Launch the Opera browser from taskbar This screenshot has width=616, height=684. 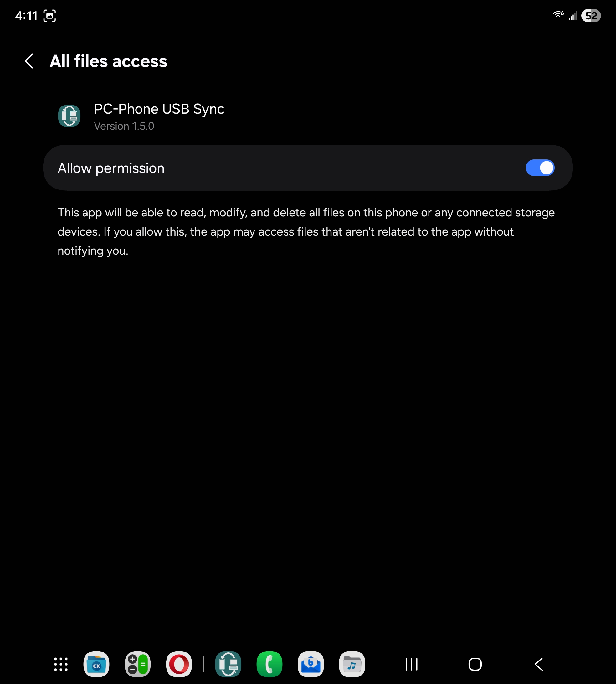pyautogui.click(x=179, y=664)
